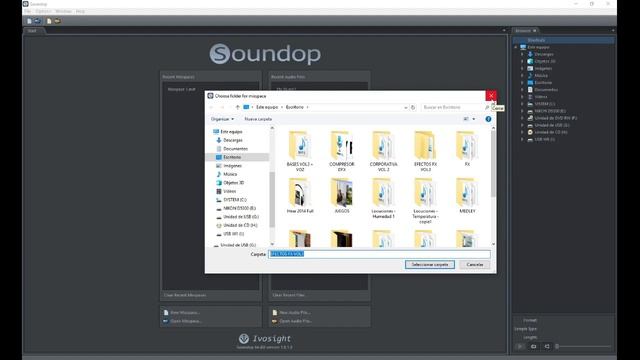Image resolution: width=640 pixels, height=360 pixels.
Task: Click New Mixspace link on start page
Action: tap(185, 313)
